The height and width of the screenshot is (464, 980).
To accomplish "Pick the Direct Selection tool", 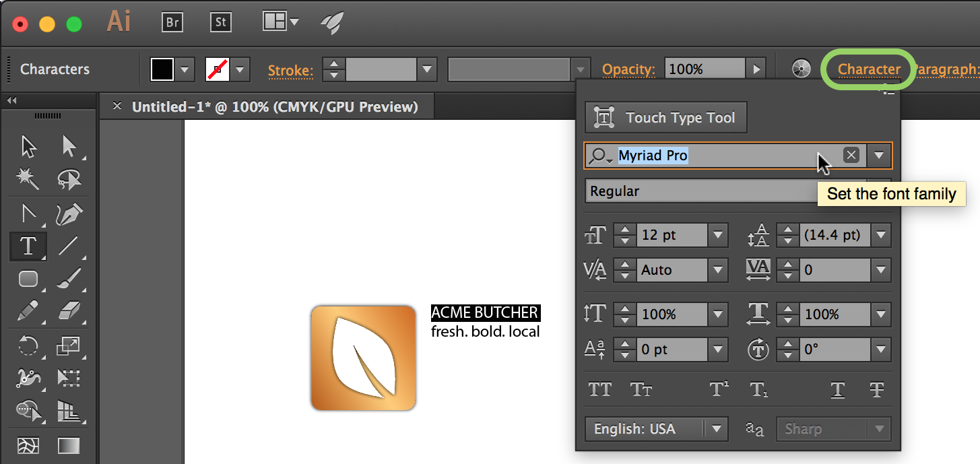I will [69, 146].
